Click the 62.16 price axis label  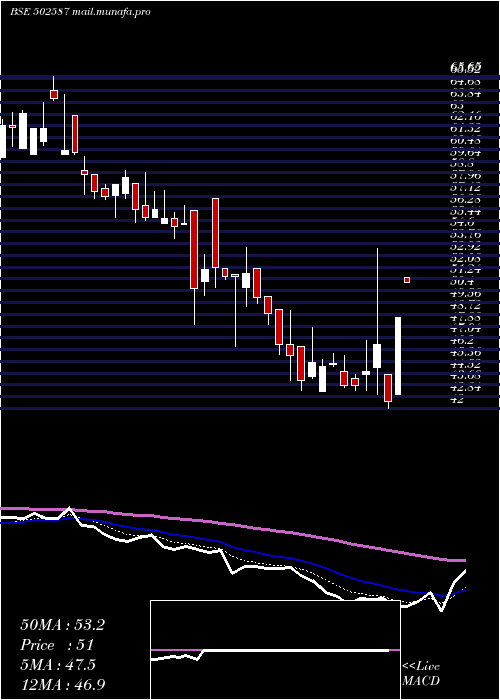click(466, 117)
